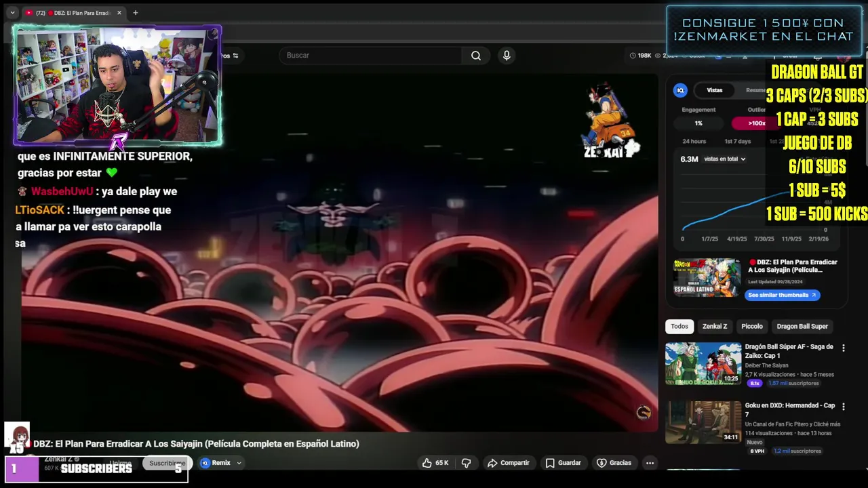Click 'Un Canal de Fan Fic Pitero y Cliché más'
868x488 pixels.
click(793, 424)
